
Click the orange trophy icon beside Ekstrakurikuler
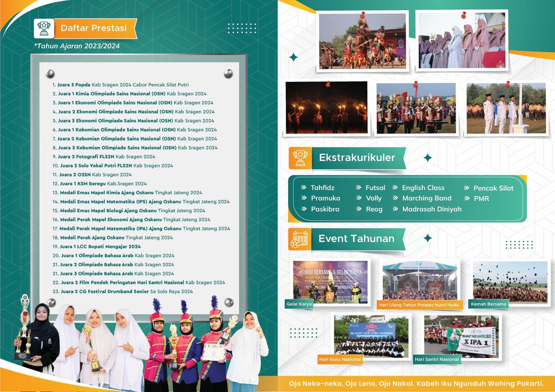pyautogui.click(x=300, y=158)
